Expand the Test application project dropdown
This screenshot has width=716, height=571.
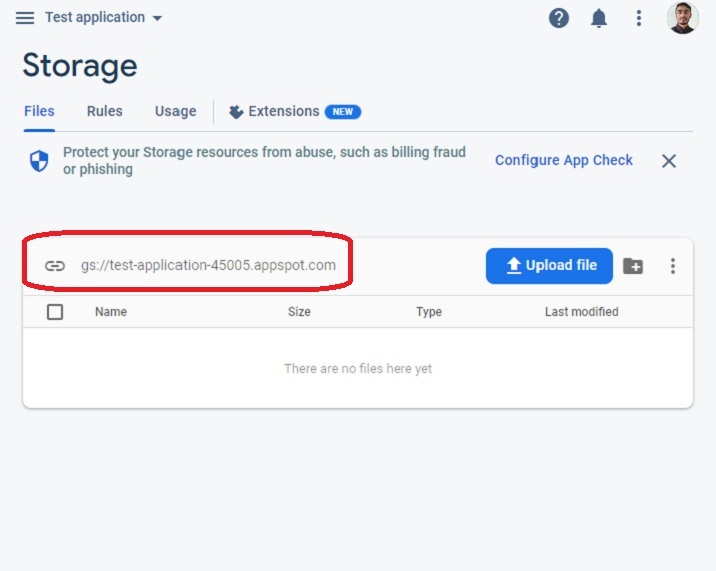pyautogui.click(x=104, y=18)
